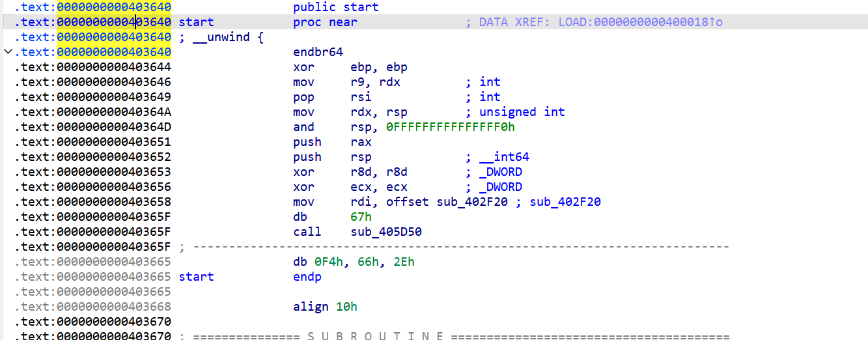Click address 0000000000403653
Screen dimensions: 868x340
click(114, 172)
